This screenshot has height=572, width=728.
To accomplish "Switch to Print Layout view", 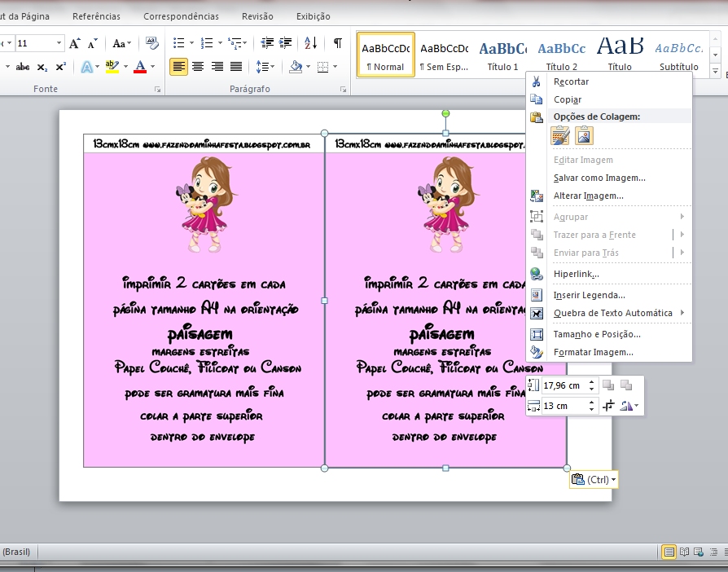I will coord(669,552).
